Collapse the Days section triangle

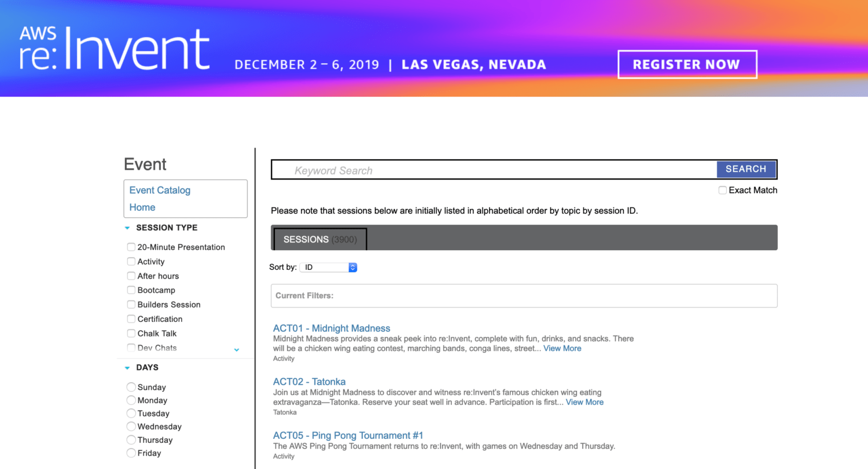(127, 368)
